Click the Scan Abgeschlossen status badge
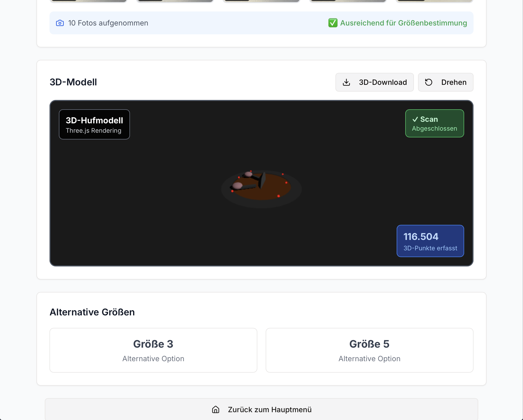 click(434, 123)
